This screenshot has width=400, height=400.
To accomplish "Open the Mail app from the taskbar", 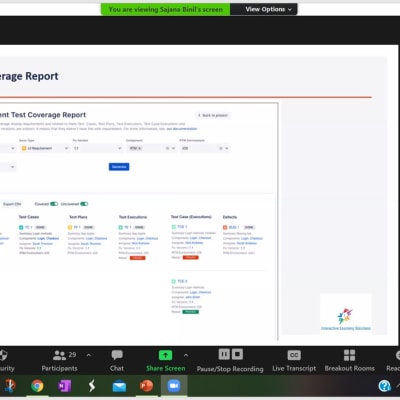I will (x=119, y=386).
